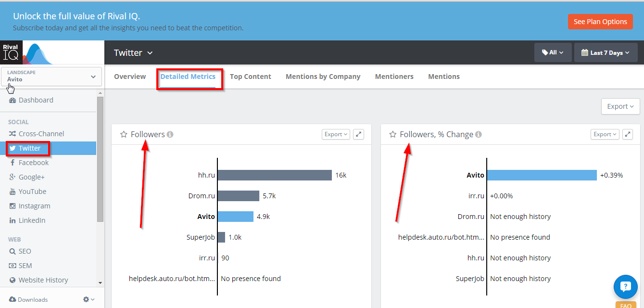Open the FAQ help chat bubble
Image resolution: width=644 pixels, height=308 pixels.
point(625,287)
